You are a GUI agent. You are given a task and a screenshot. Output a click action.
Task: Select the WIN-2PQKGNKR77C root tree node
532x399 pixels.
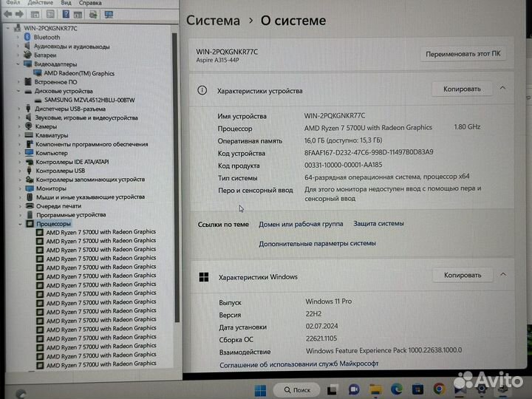tap(50, 28)
